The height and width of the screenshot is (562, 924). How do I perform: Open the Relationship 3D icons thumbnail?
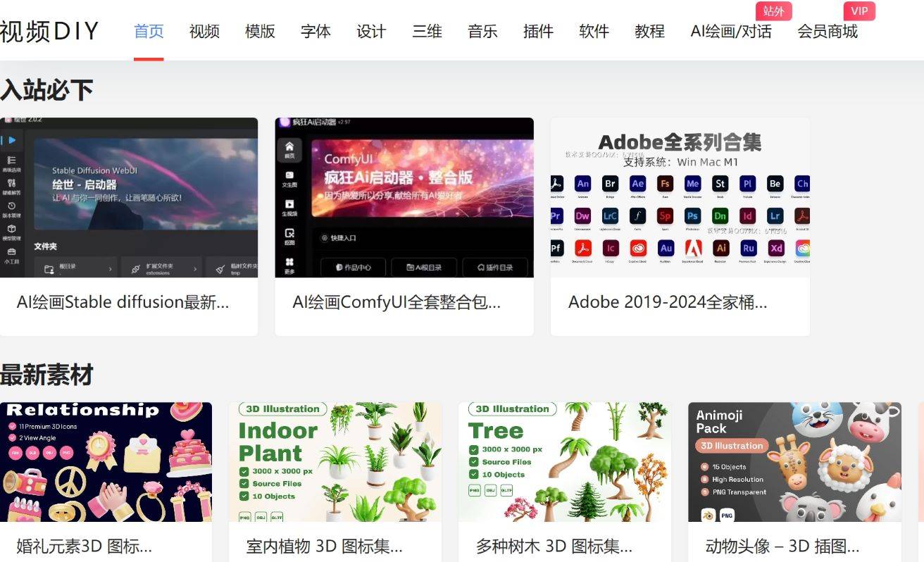point(106,462)
